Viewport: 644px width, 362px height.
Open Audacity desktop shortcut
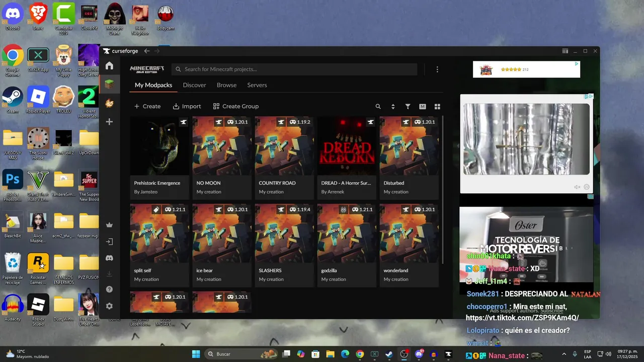point(13,308)
